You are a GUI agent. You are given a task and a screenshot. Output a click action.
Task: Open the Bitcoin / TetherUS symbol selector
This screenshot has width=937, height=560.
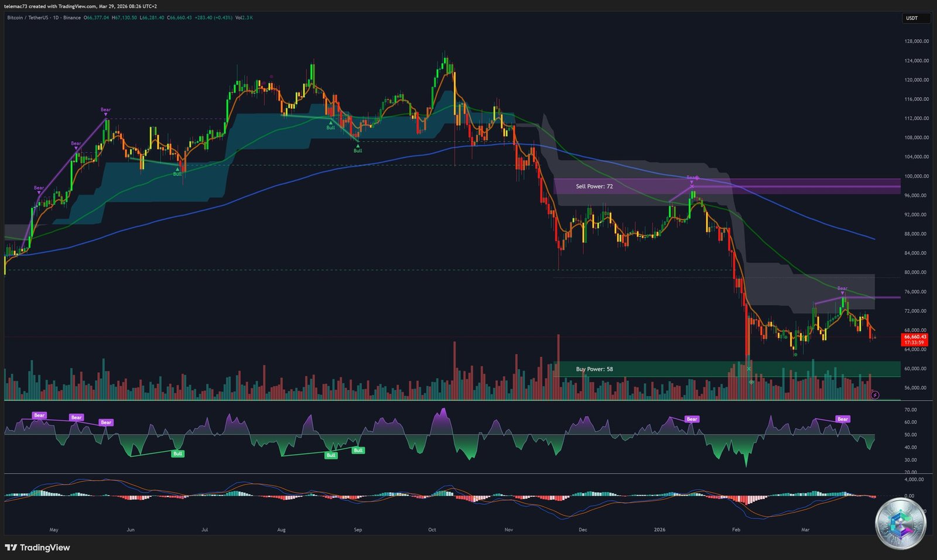pyautogui.click(x=28, y=18)
